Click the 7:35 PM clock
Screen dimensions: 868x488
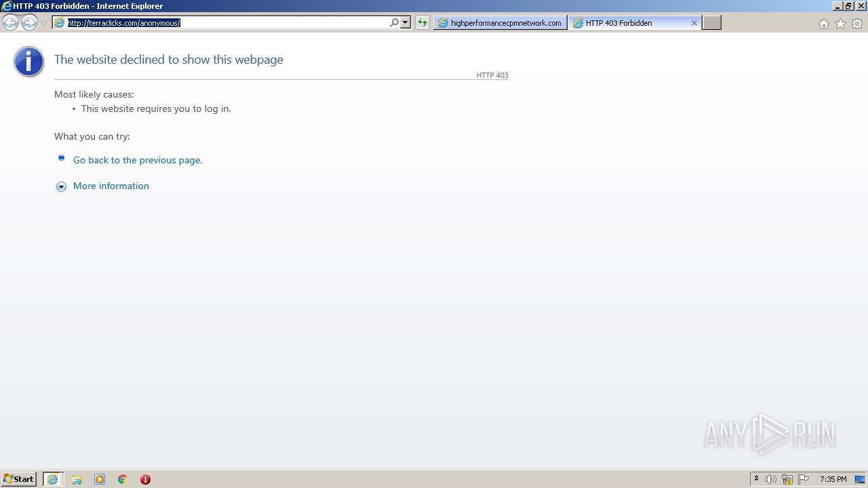(x=833, y=479)
